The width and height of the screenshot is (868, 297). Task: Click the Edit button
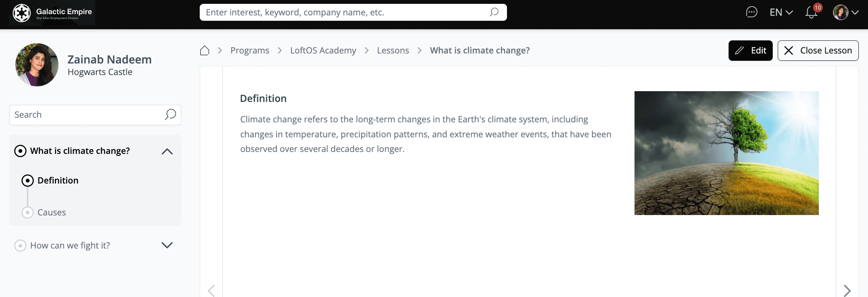tap(750, 50)
